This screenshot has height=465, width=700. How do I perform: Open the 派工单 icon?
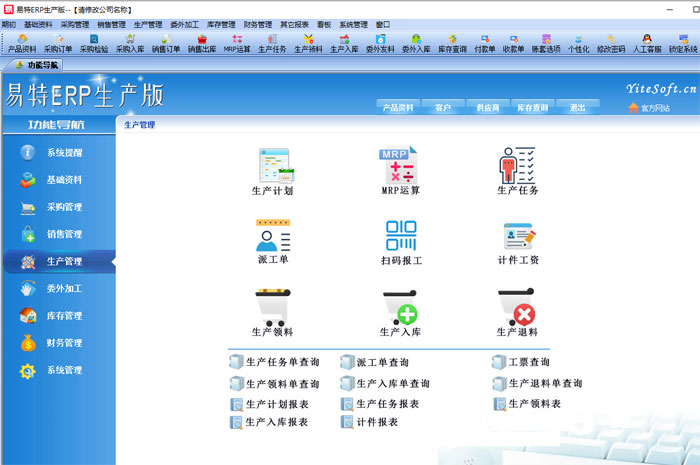pyautogui.click(x=272, y=236)
